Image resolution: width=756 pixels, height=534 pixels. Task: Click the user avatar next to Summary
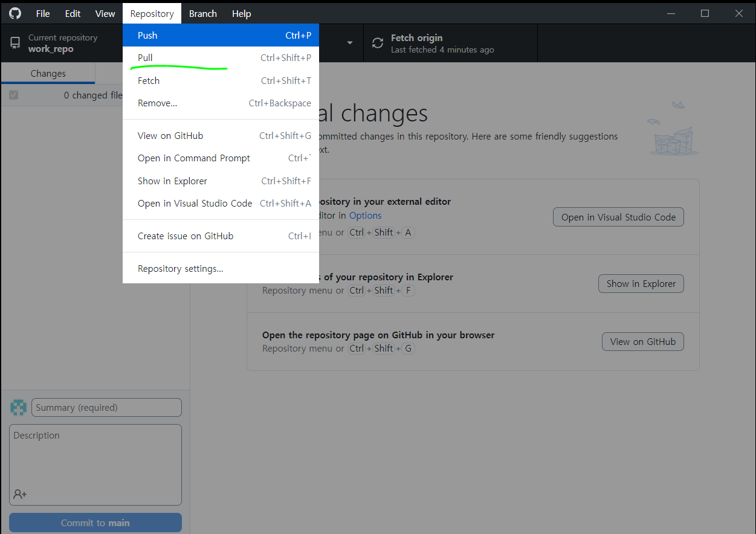pos(19,407)
